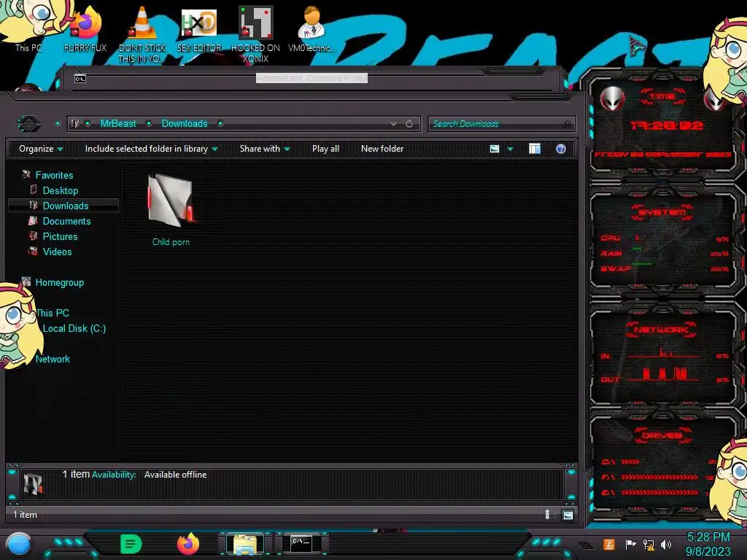Click the SYSTEM widget header
The width and height of the screenshot is (747, 560).
(662, 212)
